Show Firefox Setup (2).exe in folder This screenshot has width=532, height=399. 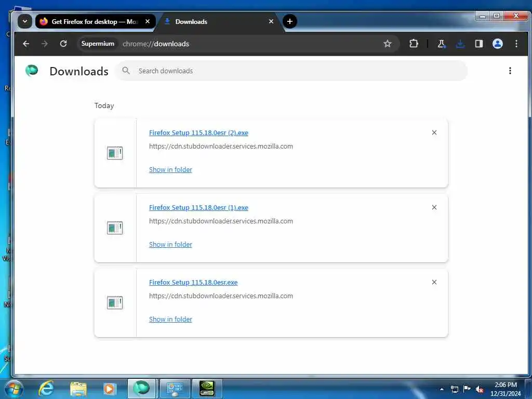(170, 170)
